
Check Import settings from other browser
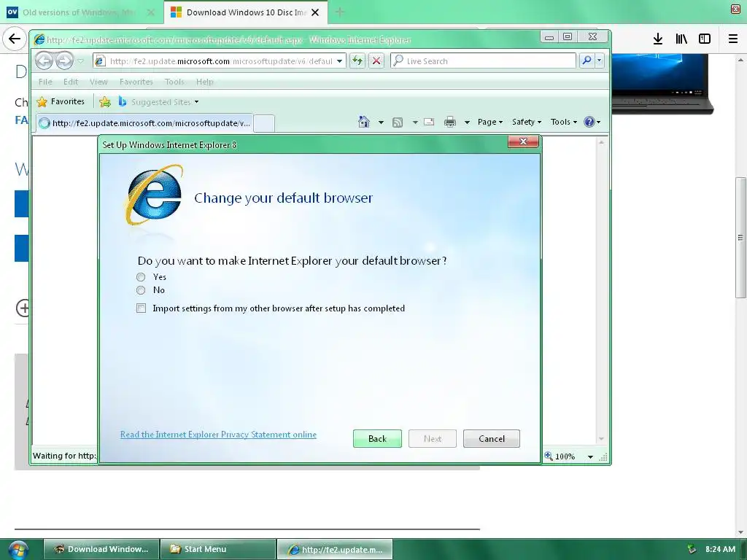pyautogui.click(x=141, y=308)
